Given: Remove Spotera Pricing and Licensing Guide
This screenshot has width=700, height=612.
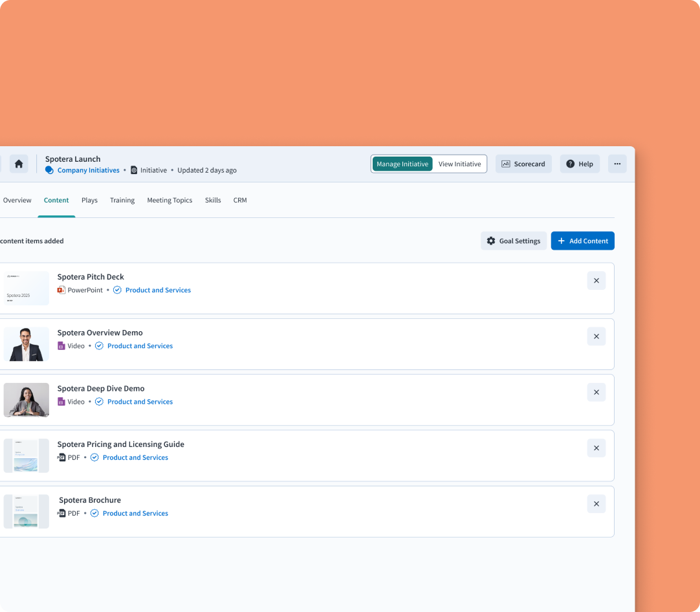Looking at the screenshot, I should tap(596, 448).
